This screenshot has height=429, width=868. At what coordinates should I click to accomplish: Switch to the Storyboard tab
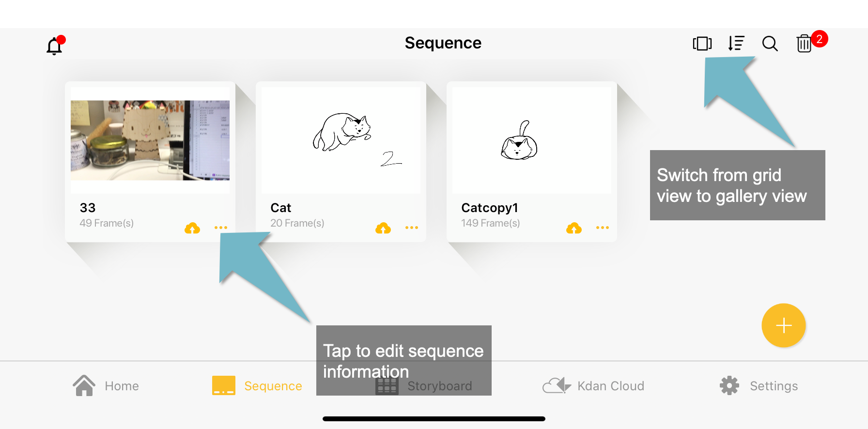[x=424, y=386]
